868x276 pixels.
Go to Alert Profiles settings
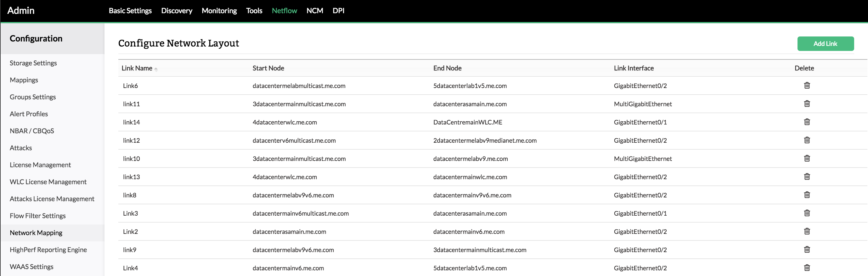(29, 114)
